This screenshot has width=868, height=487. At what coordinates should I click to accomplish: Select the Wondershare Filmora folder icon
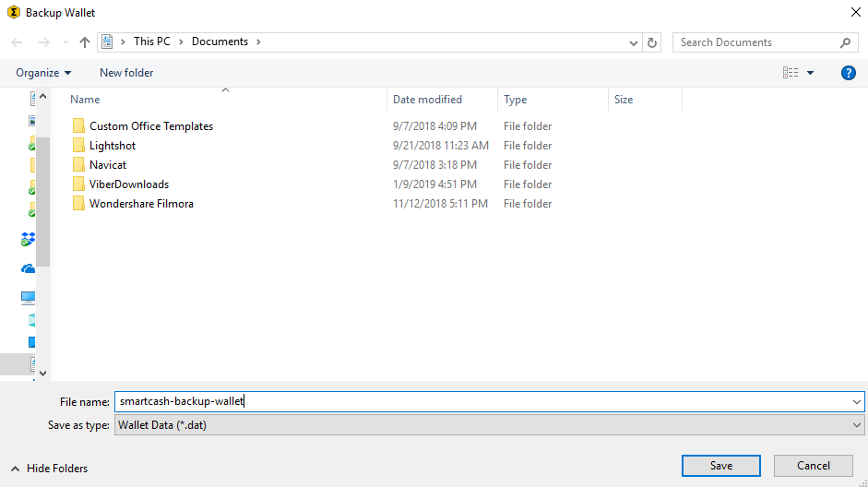pos(78,203)
